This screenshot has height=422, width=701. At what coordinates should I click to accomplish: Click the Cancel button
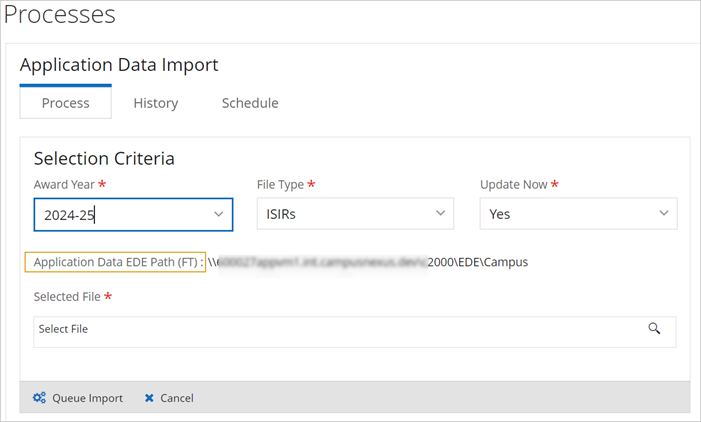(x=169, y=398)
